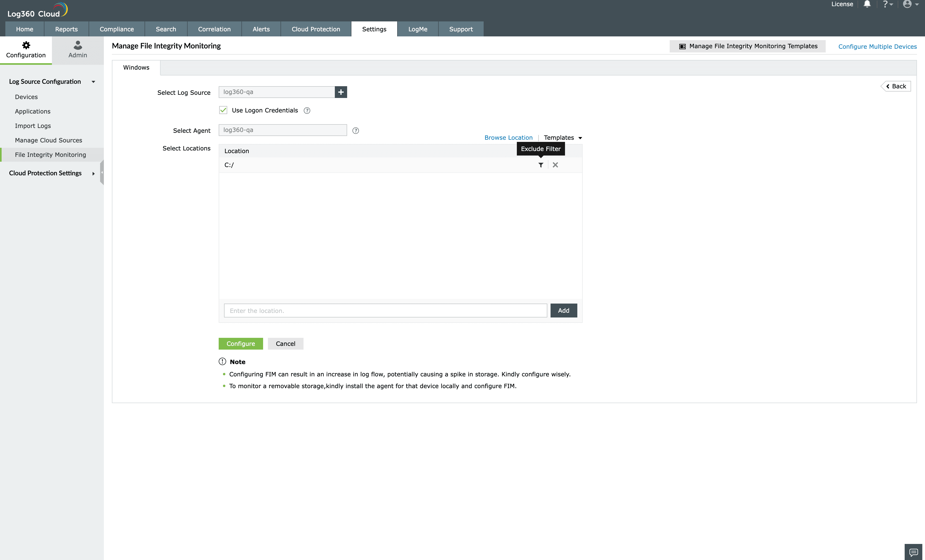Uncheck Use Logon Credentials checkbox
Screen dimensions: 925x560
(223, 110)
